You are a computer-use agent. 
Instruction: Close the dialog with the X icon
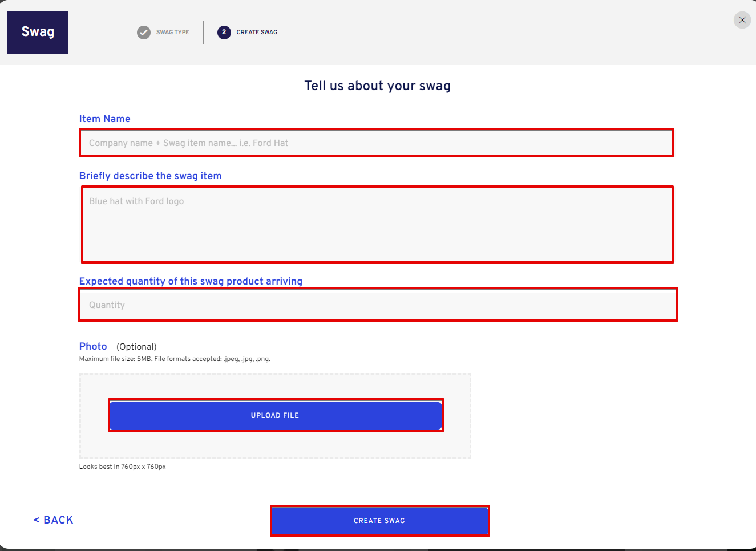(742, 20)
